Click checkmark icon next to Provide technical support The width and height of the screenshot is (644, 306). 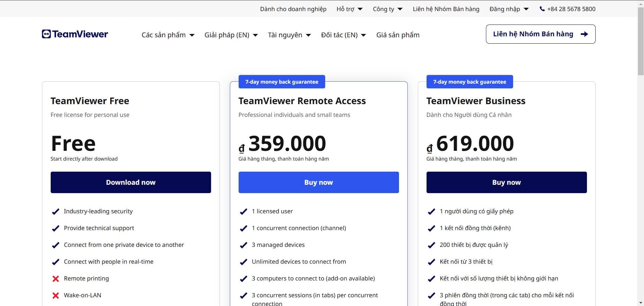pyautogui.click(x=56, y=228)
